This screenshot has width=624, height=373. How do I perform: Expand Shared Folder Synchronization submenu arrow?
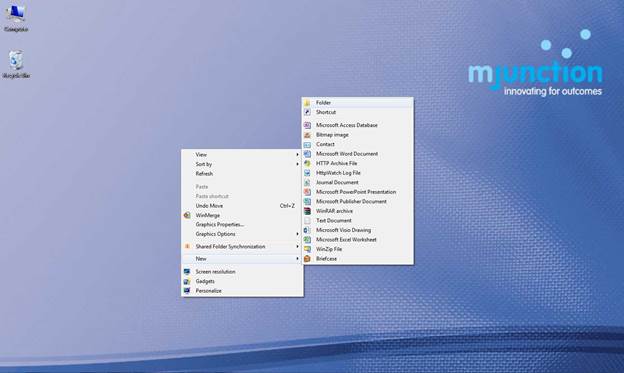(297, 247)
